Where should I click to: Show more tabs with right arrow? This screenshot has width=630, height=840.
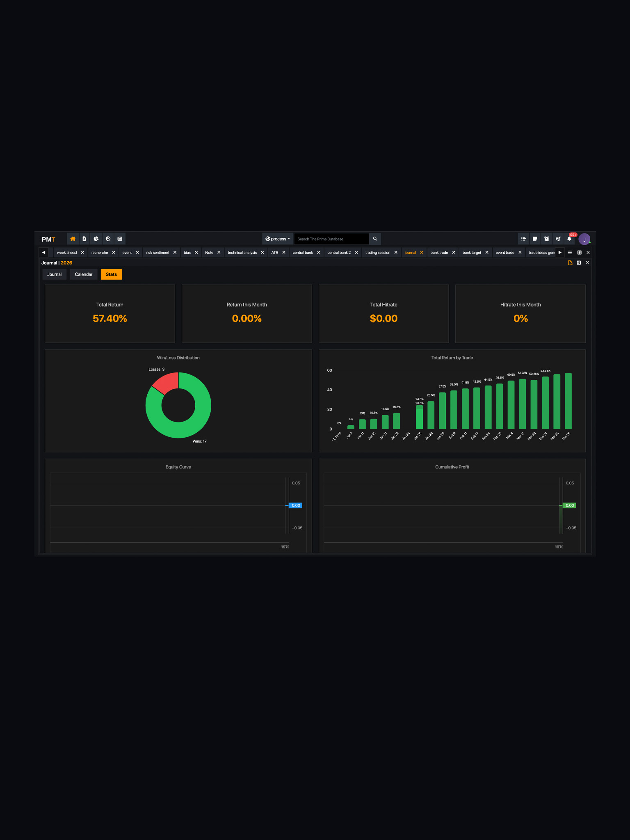560,252
